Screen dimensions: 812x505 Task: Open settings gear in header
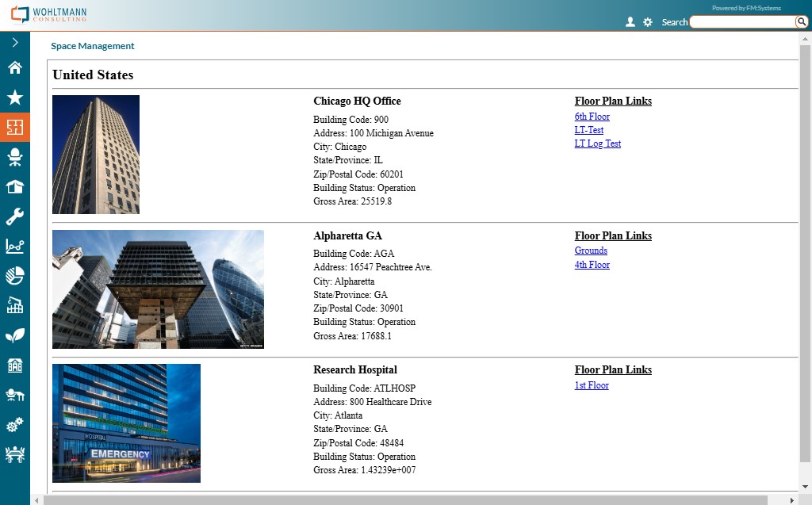click(648, 22)
